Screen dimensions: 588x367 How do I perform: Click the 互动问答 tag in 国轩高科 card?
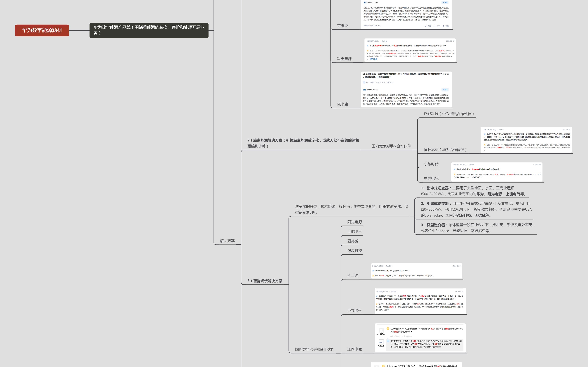(501, 130)
